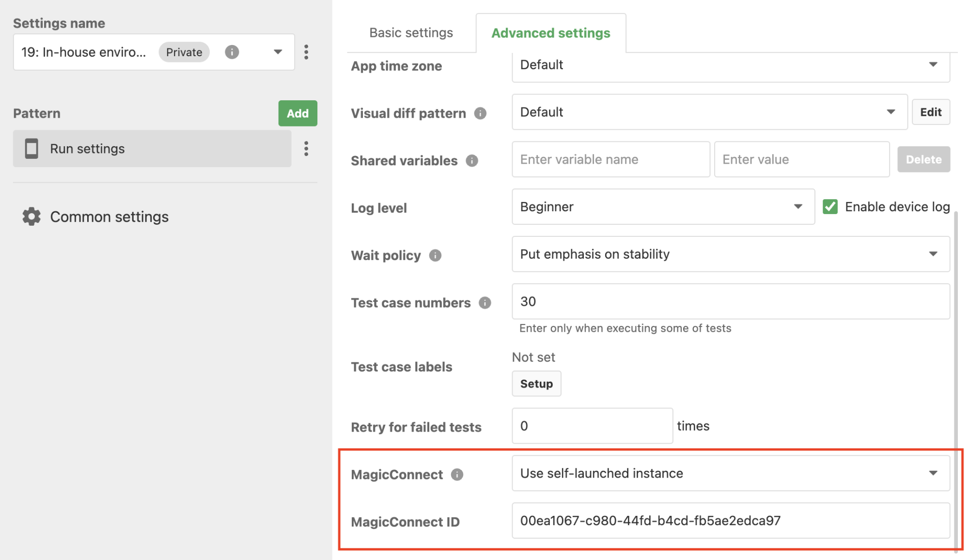Show info for Test case numbers
Viewport: 969px width, 560px height.
point(485,303)
